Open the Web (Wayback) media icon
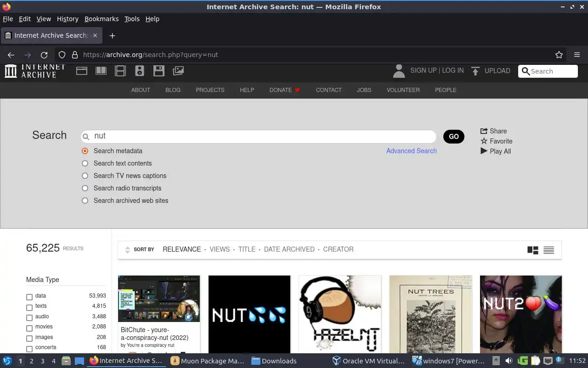Image resolution: width=588 pixels, height=368 pixels. tap(82, 71)
